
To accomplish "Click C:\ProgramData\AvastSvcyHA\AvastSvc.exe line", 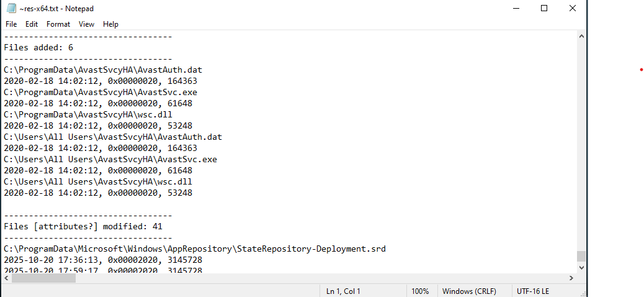I will pos(101,92).
